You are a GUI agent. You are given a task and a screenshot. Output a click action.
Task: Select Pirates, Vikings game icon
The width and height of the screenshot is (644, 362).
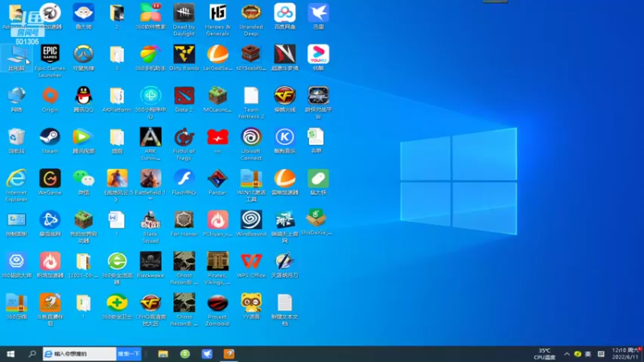[217, 261]
